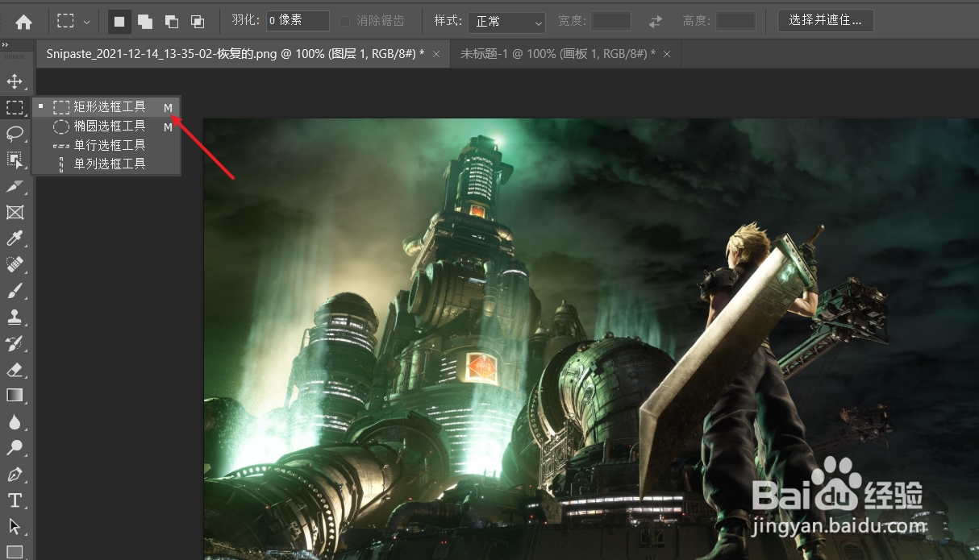979x560 pixels.
Task: Select the Horizontal Type tool
Action: (x=15, y=500)
